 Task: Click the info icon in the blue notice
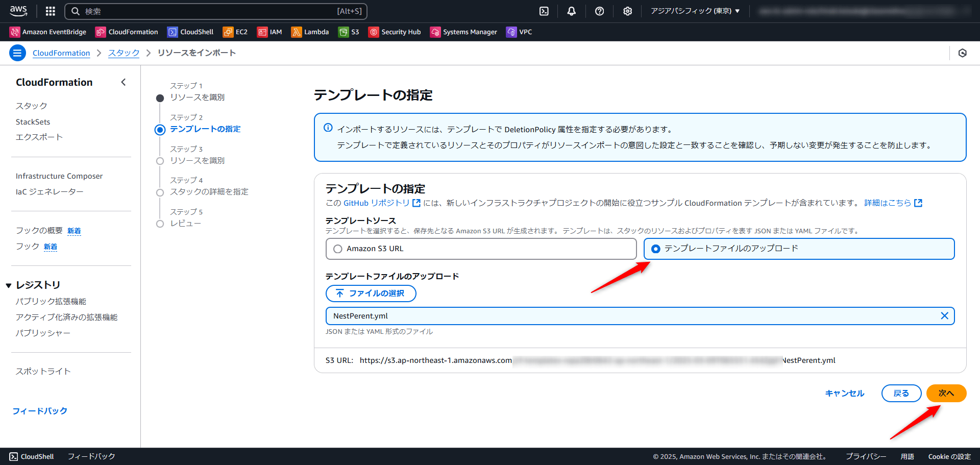tap(328, 128)
